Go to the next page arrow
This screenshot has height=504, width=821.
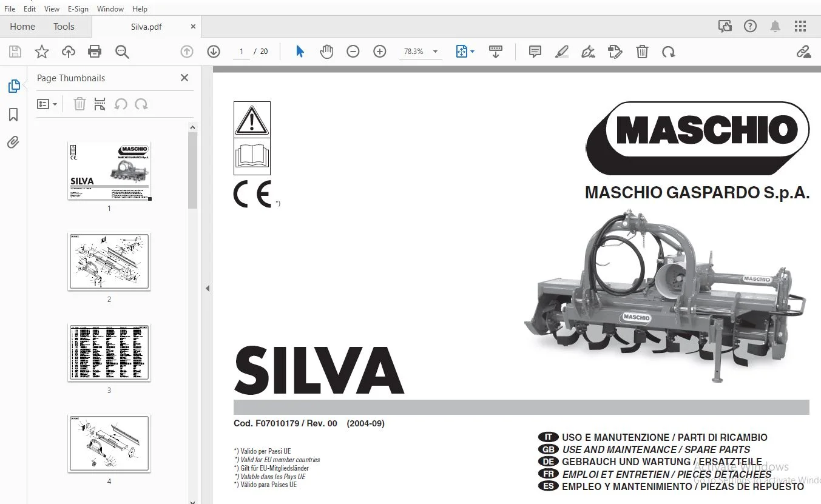coord(213,52)
